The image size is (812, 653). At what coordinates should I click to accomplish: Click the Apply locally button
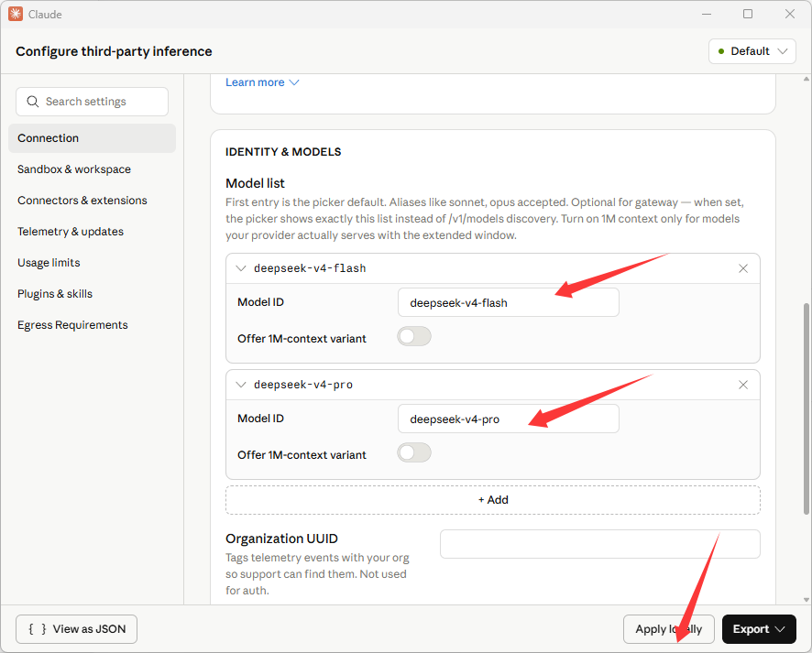pos(668,629)
